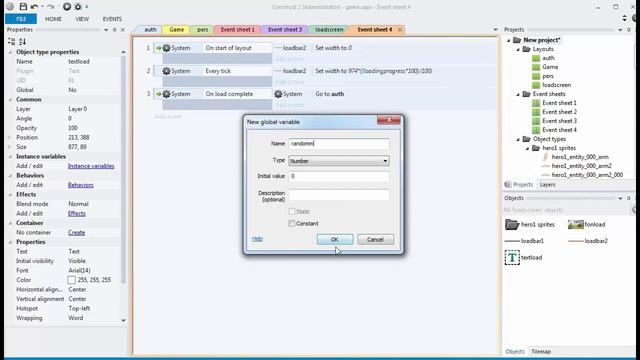
Task: Collapse the New project tree node
Action: pos(509,40)
